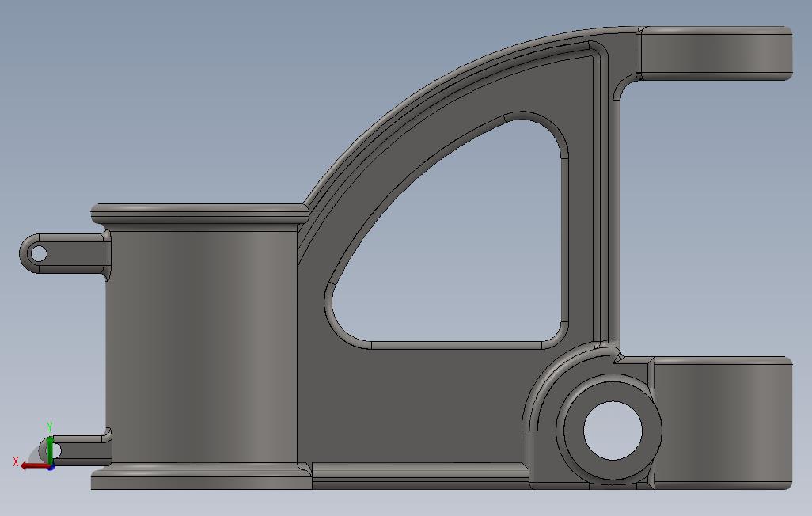Select the large cylindrical boss face on the left
The image size is (812, 516).
(201, 347)
